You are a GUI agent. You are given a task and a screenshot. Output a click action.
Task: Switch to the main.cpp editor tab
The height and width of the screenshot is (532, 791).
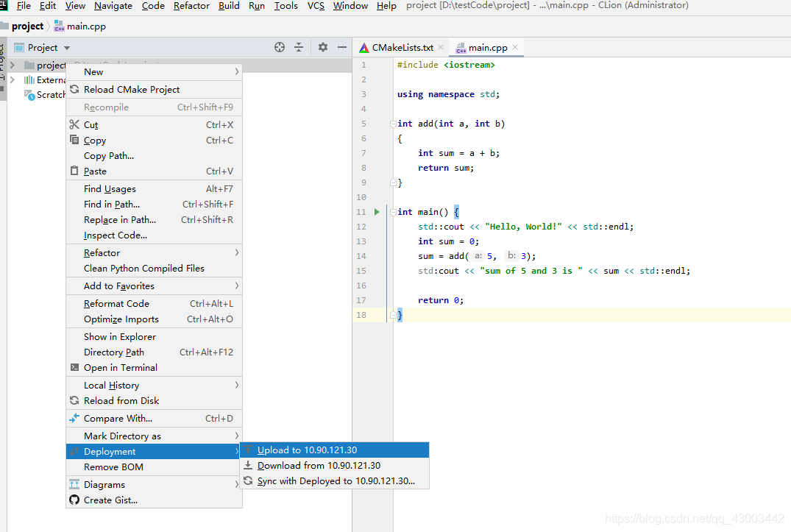(487, 47)
